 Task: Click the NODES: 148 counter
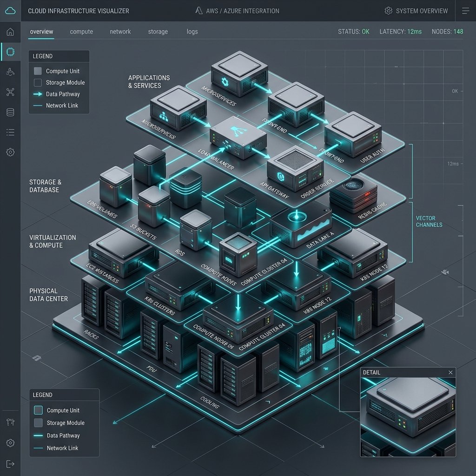[x=448, y=32]
